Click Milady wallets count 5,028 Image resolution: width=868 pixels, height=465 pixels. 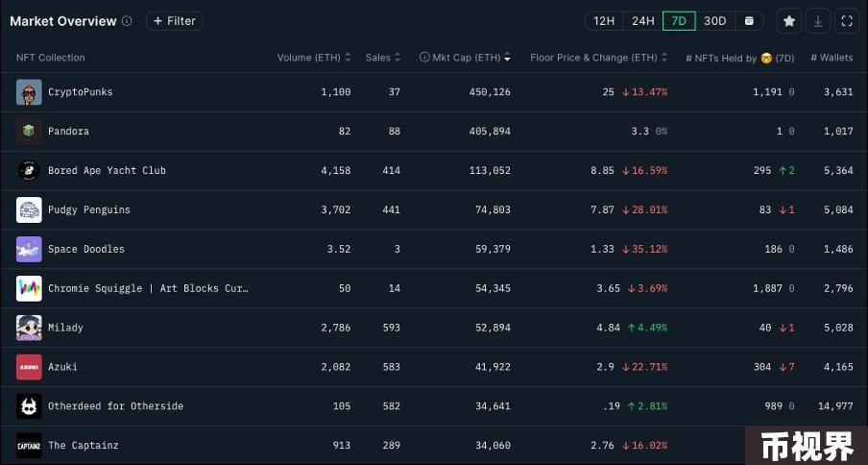click(x=838, y=328)
